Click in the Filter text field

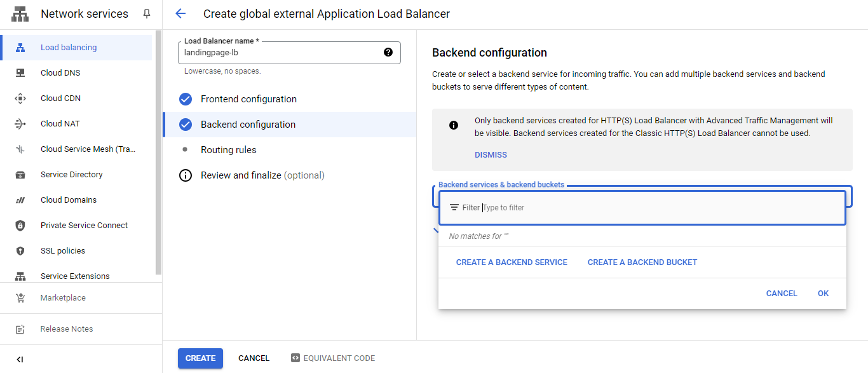635,208
